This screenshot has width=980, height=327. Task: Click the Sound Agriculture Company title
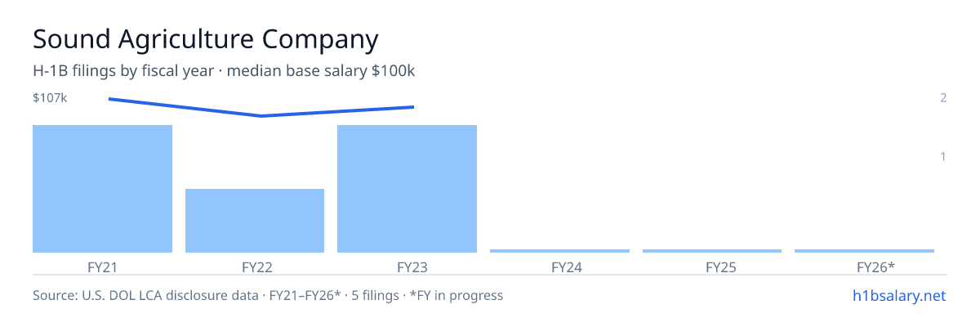click(206, 39)
